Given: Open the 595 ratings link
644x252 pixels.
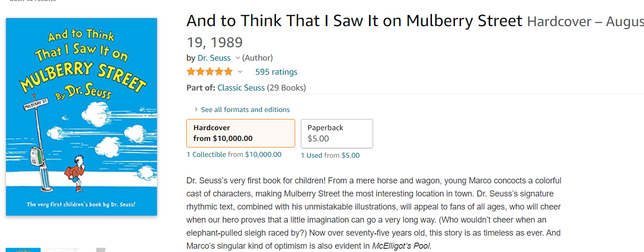Looking at the screenshot, I should (x=276, y=72).
